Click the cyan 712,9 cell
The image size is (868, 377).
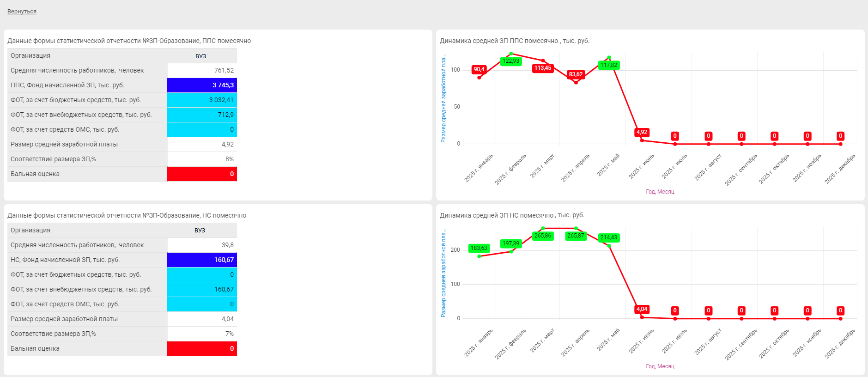[202, 115]
